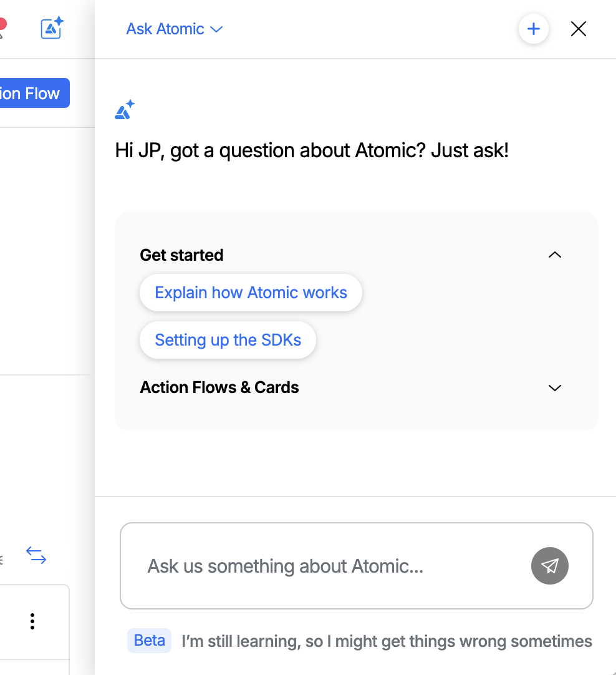Dismiss the Ask Atomic panel with X
The width and height of the screenshot is (616, 675).
click(x=578, y=29)
